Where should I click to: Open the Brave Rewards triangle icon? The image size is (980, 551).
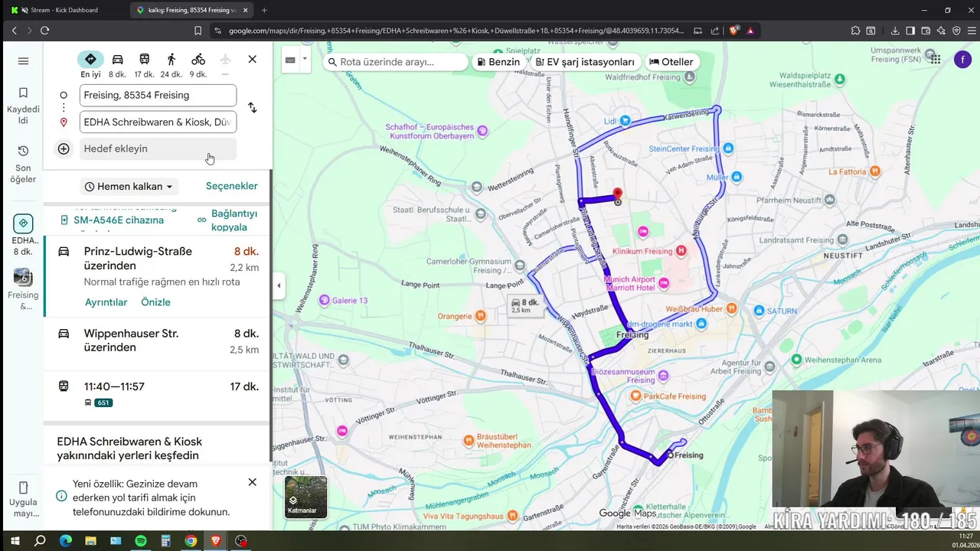point(750,31)
